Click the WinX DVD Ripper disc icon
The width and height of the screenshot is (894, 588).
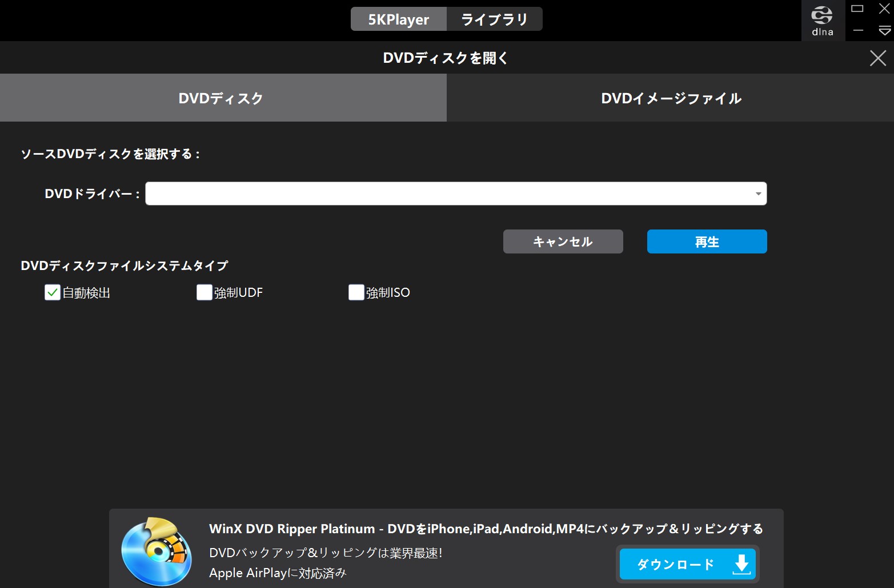tap(157, 551)
